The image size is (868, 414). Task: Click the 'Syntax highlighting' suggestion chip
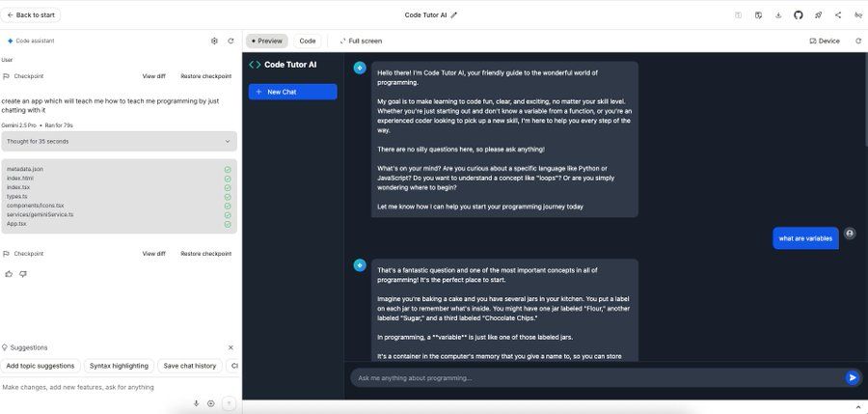pyautogui.click(x=120, y=366)
